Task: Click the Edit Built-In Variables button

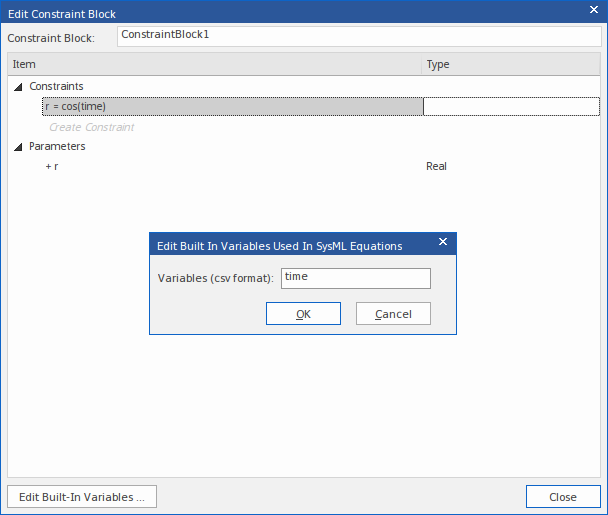Action: [82, 497]
